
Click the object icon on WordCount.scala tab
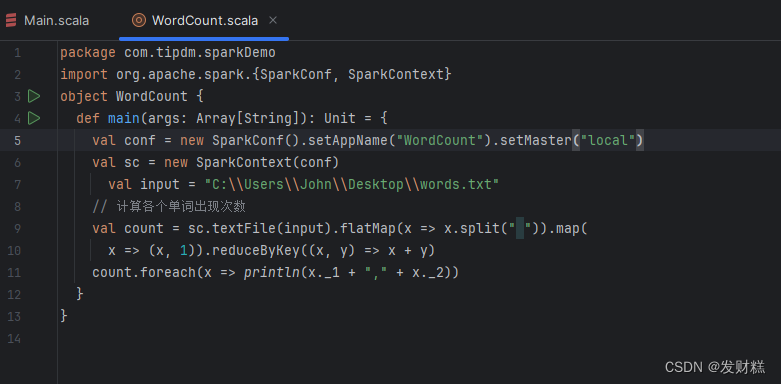click(x=138, y=20)
